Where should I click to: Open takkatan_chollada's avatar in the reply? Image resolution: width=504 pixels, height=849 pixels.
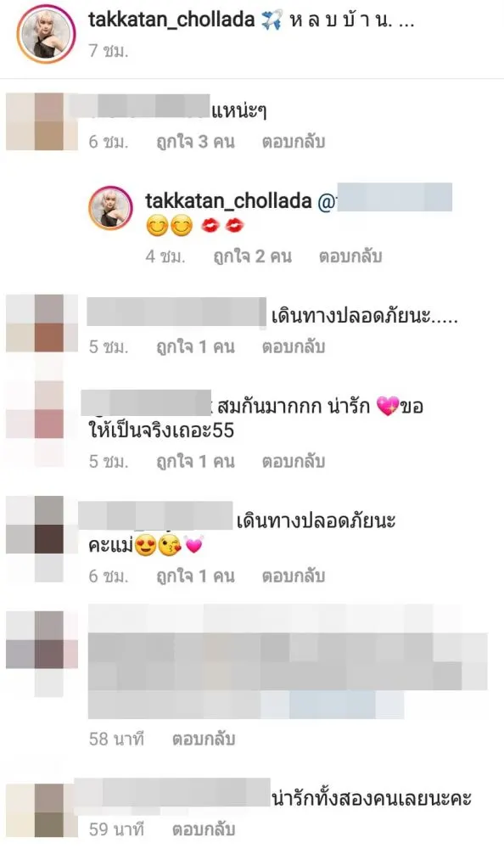click(110, 208)
